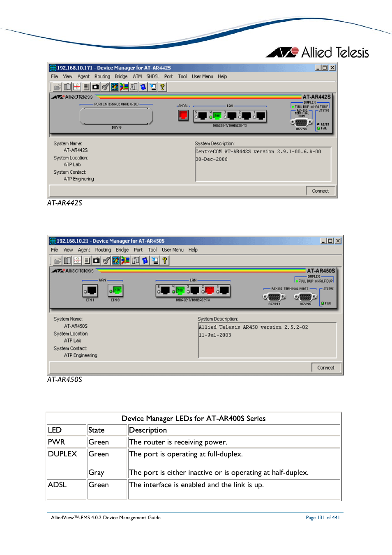Screen dimensions: 392x555
Task: Click the text list icon in AT-AR450S toolbar
Action: point(87,260)
